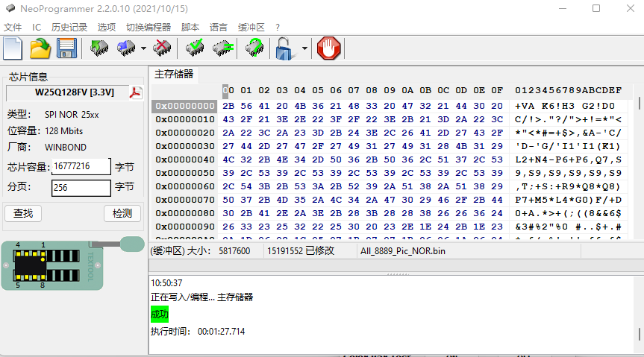Open a file with the folder icon
The width and height of the screenshot is (644, 357).
[40, 48]
